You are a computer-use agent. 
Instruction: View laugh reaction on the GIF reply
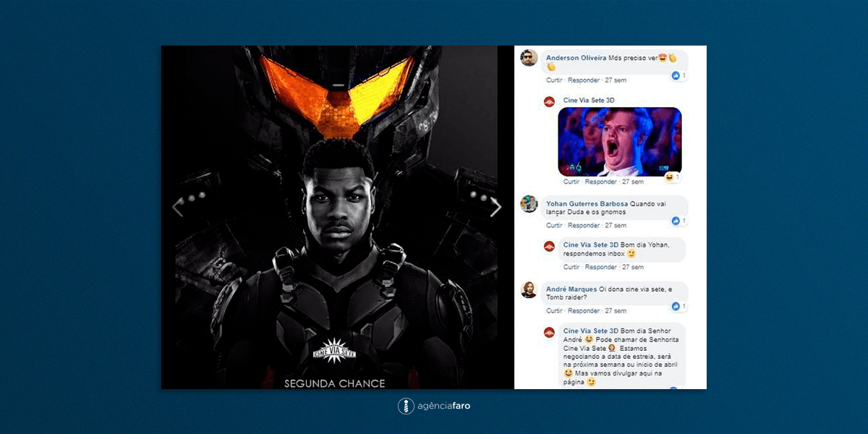click(x=672, y=176)
